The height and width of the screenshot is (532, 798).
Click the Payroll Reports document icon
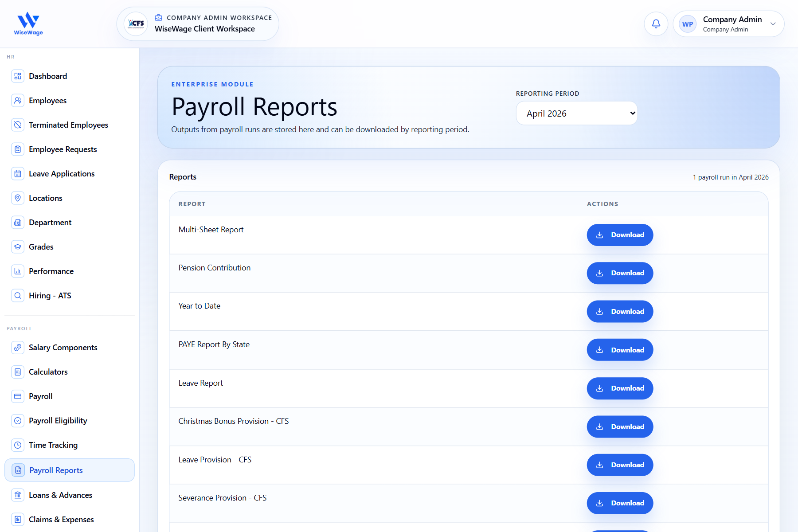(x=18, y=470)
